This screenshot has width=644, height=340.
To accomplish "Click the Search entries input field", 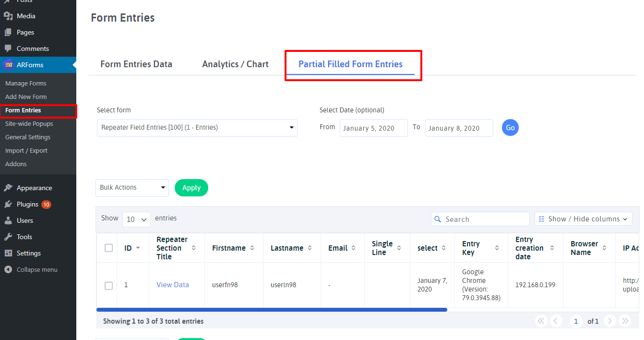I will tap(485, 219).
